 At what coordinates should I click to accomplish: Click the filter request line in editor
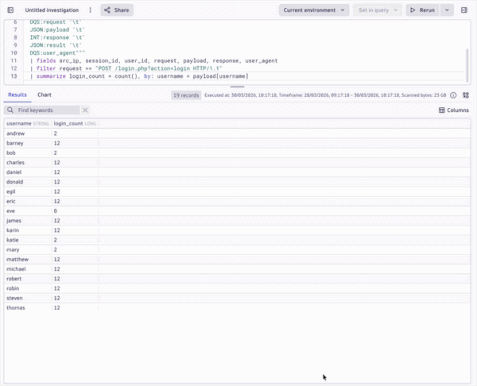(126, 69)
